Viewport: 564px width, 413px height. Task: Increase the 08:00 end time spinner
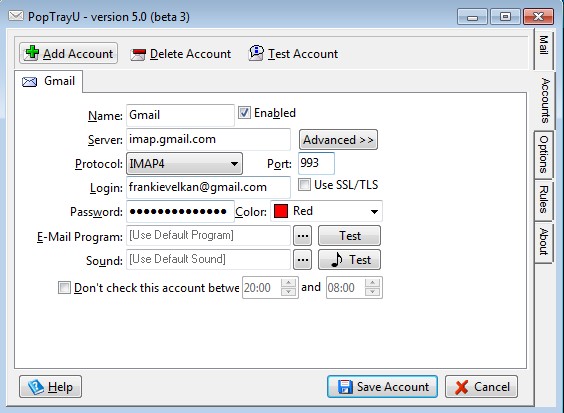(x=373, y=283)
